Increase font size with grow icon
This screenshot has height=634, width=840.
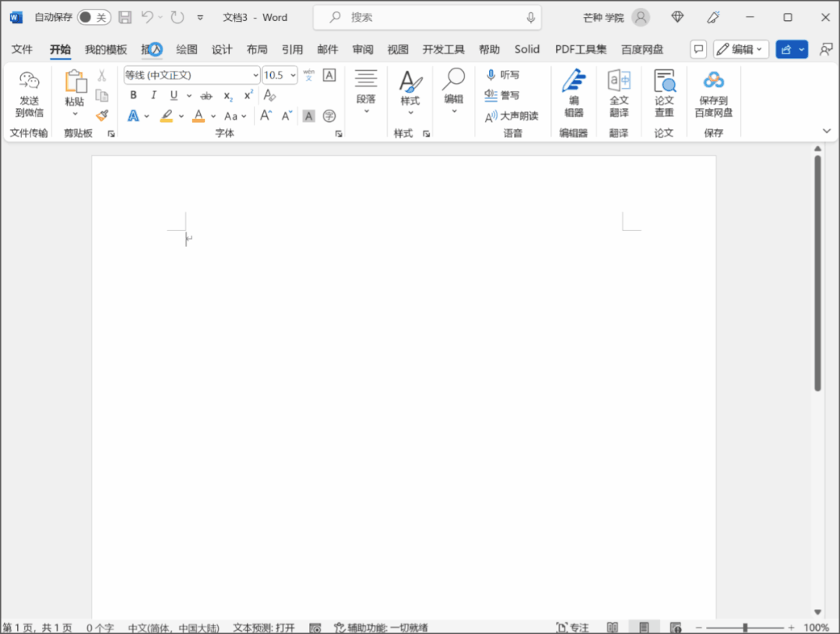(x=265, y=116)
